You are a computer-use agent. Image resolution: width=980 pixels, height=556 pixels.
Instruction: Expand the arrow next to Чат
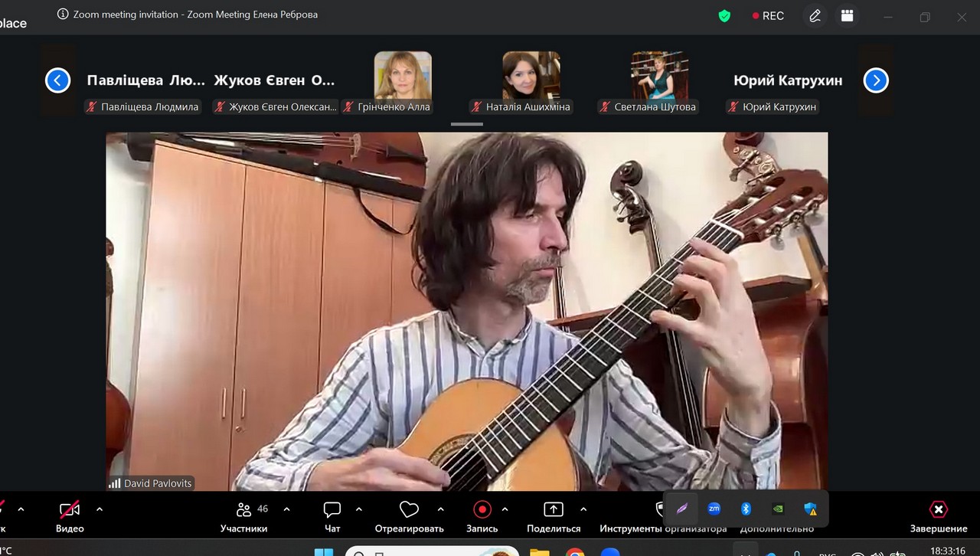coord(359,509)
